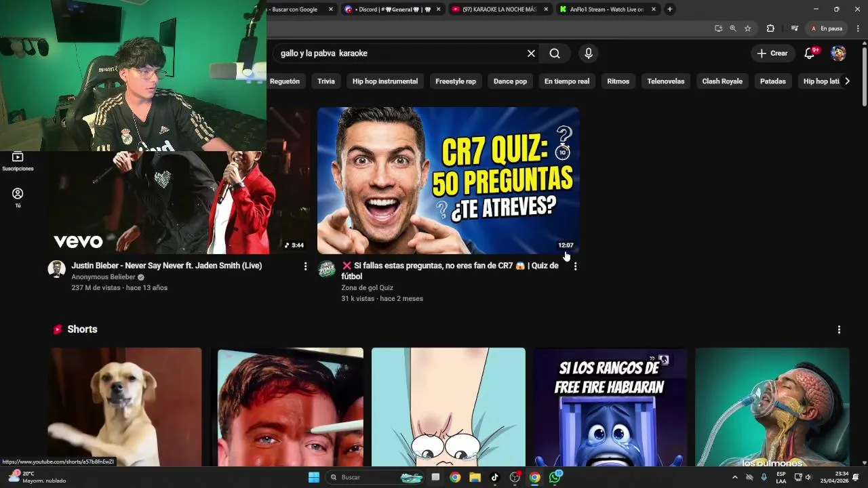
Task: Open Task View on the taskbar
Action: [x=435, y=477]
